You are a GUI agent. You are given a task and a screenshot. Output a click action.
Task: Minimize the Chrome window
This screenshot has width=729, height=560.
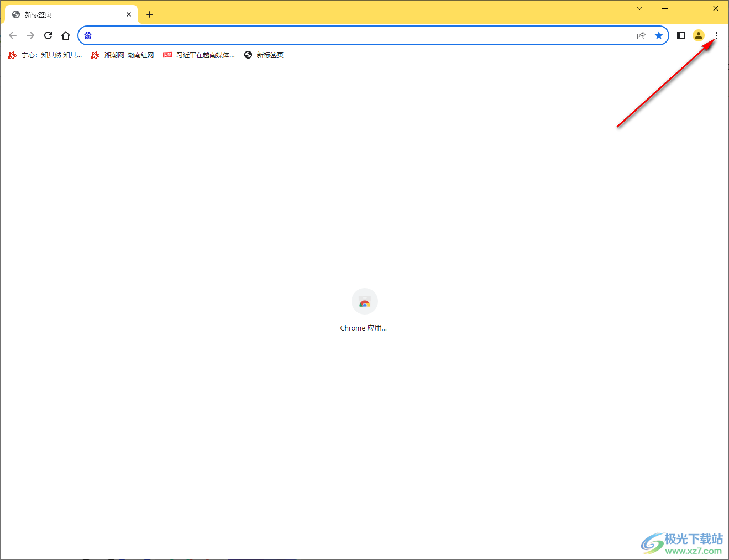coord(665,8)
